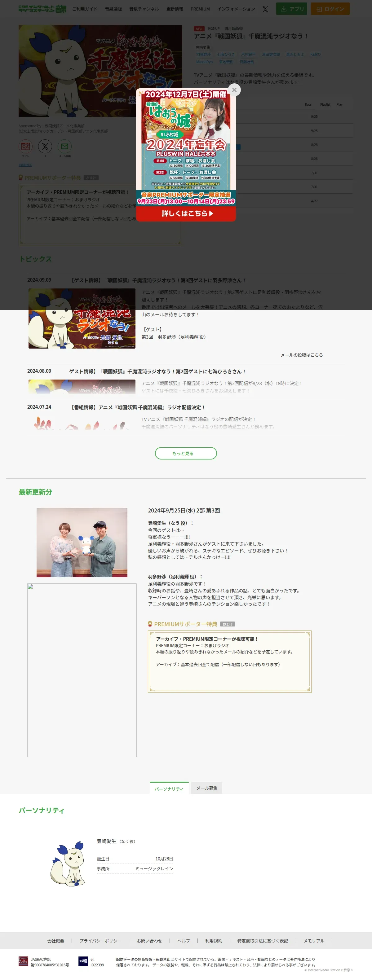Image resolution: width=372 pixels, height=980 pixels.
Task: Click the NEW badge by the program title
Action: [199, 29]
